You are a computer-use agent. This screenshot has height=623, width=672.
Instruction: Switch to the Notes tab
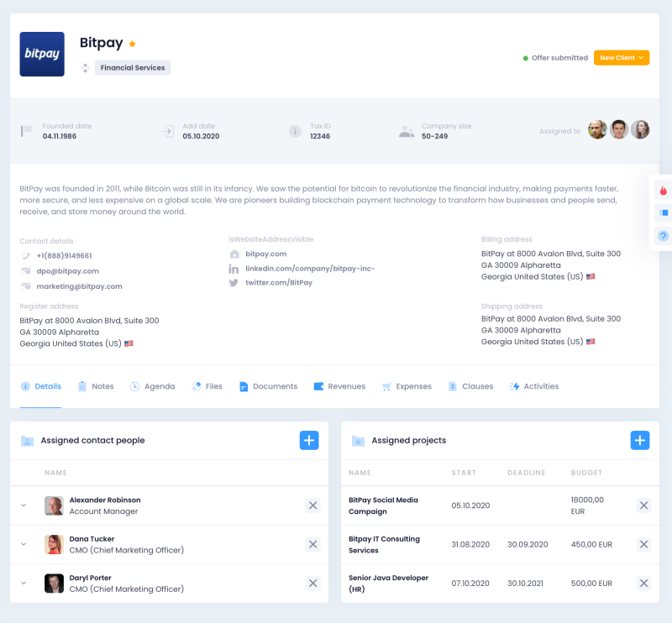tap(96, 386)
